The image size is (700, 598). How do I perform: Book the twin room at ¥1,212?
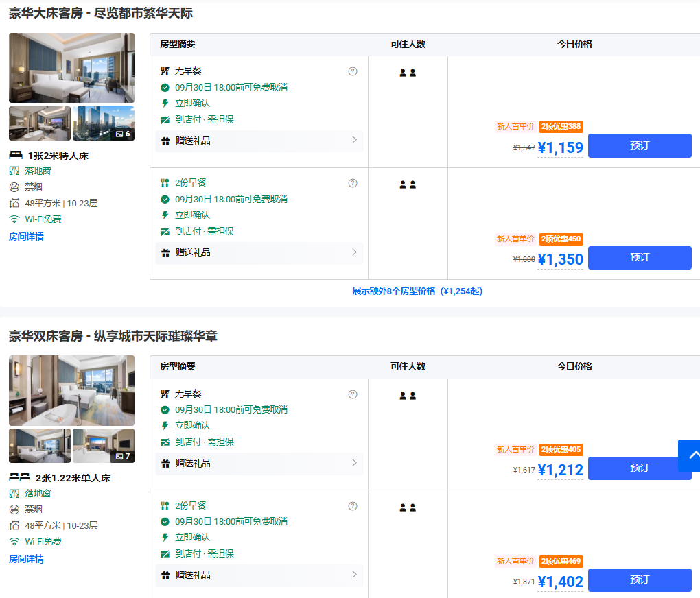coord(639,468)
